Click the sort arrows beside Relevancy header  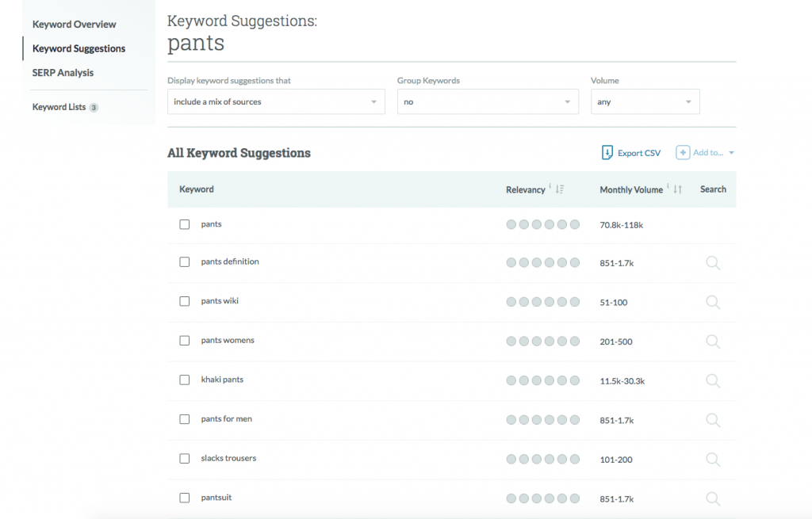(x=559, y=189)
